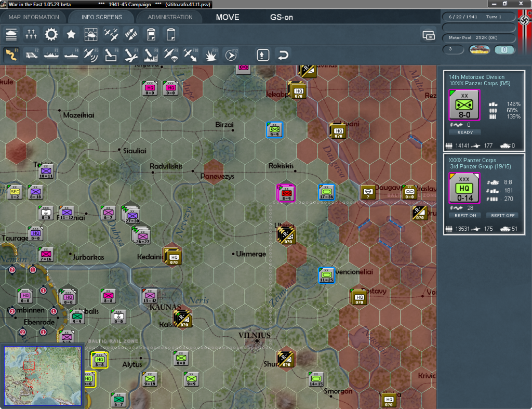Click the Motor Pool: 252K (0K) field

pos(478,37)
